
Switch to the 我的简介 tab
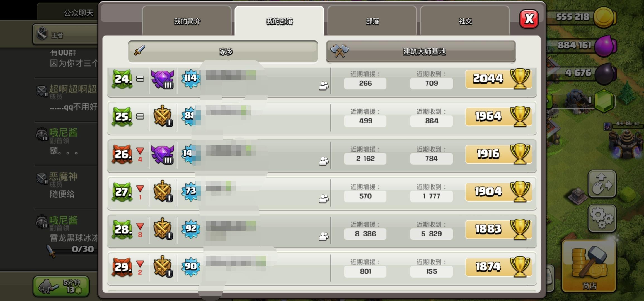[x=187, y=21]
